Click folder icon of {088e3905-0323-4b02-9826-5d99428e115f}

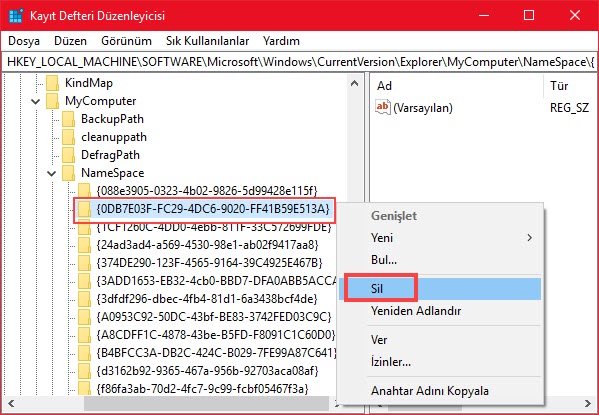(84, 191)
